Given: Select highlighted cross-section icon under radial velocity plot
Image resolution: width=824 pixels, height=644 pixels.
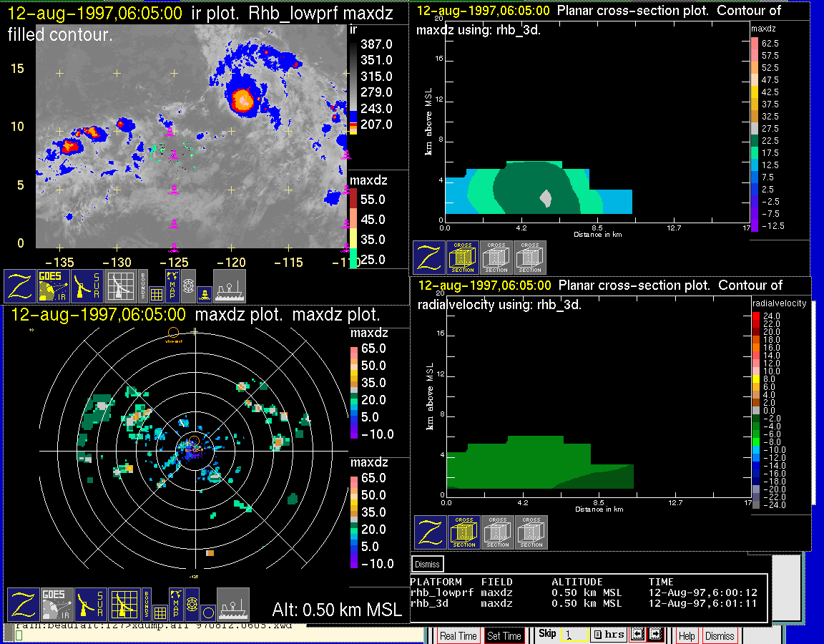Looking at the screenshot, I should 464,532.
